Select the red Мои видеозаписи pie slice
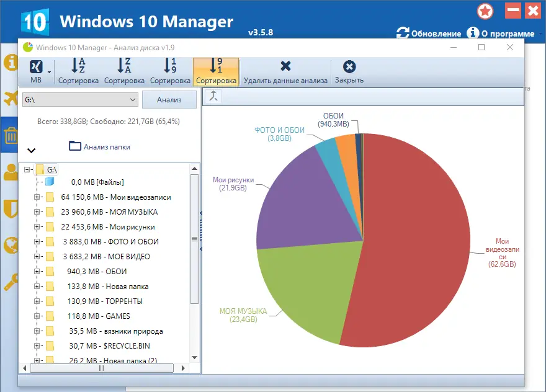 [x=418, y=240]
